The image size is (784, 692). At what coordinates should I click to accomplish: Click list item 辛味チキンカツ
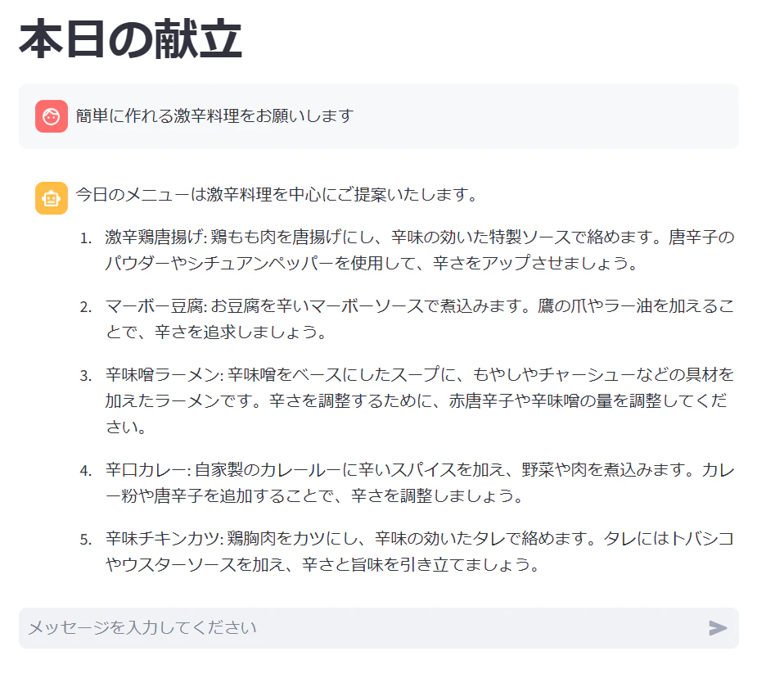pyautogui.click(x=420, y=551)
